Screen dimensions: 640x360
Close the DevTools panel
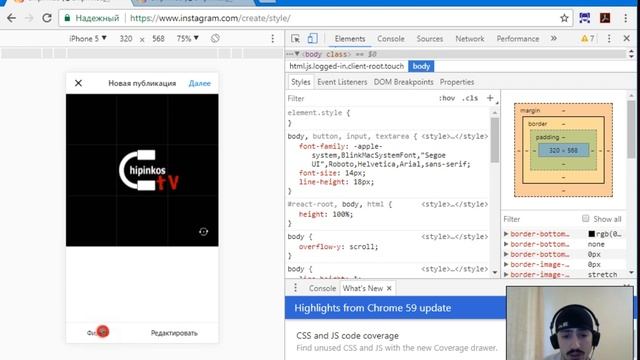pyautogui.click(x=627, y=38)
